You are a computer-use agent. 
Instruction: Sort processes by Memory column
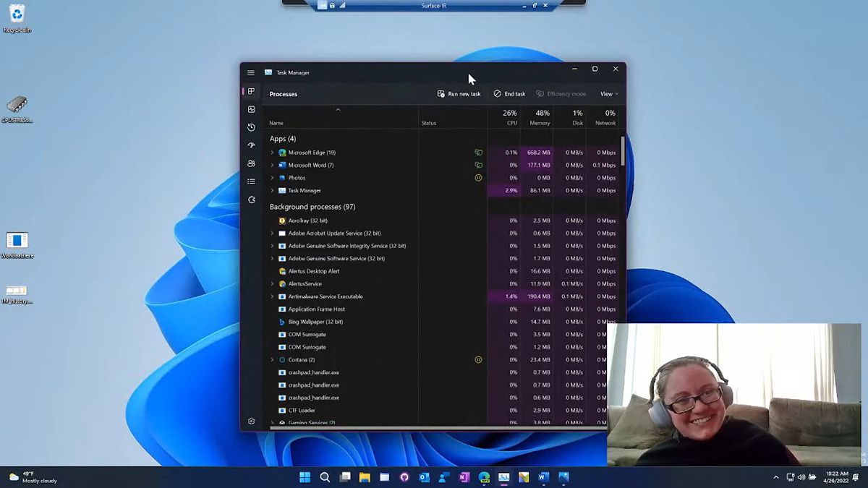(x=539, y=118)
